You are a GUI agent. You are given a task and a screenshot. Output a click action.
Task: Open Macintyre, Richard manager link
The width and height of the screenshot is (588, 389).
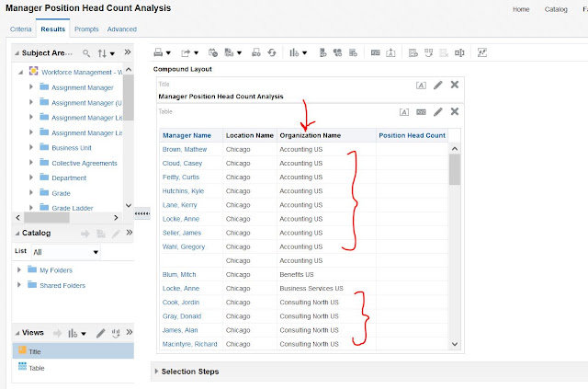[x=190, y=344]
